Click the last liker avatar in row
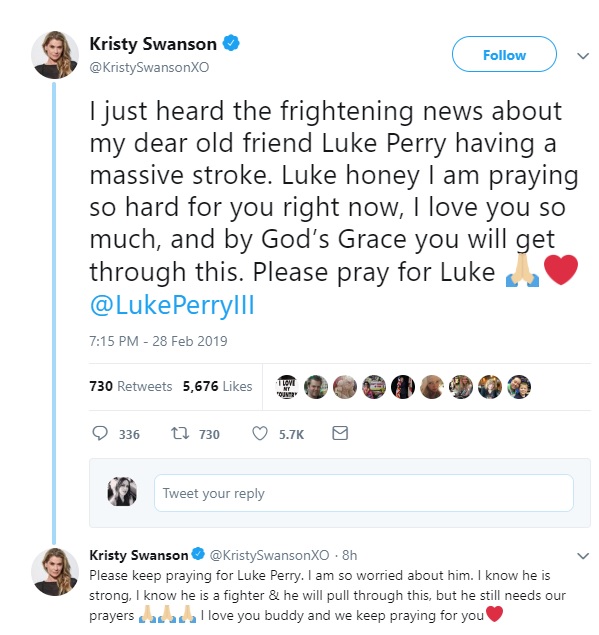Image resolution: width=599 pixels, height=635 pixels. [x=519, y=387]
